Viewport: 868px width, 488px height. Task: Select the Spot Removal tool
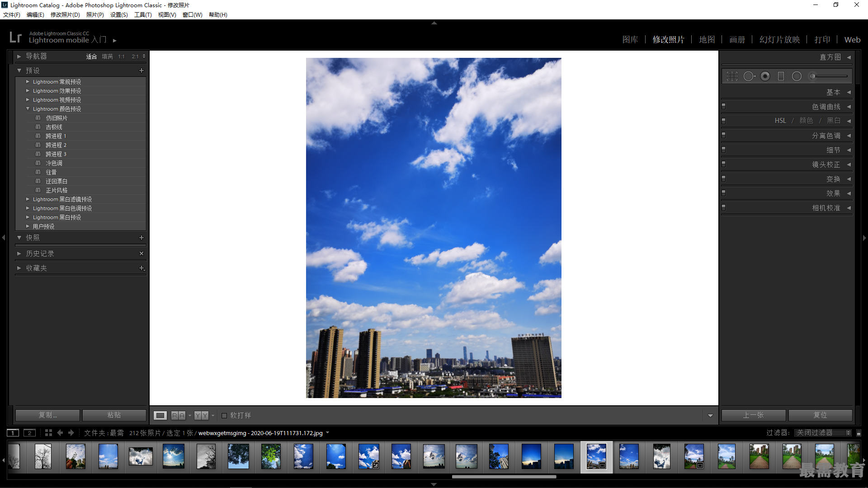point(749,76)
